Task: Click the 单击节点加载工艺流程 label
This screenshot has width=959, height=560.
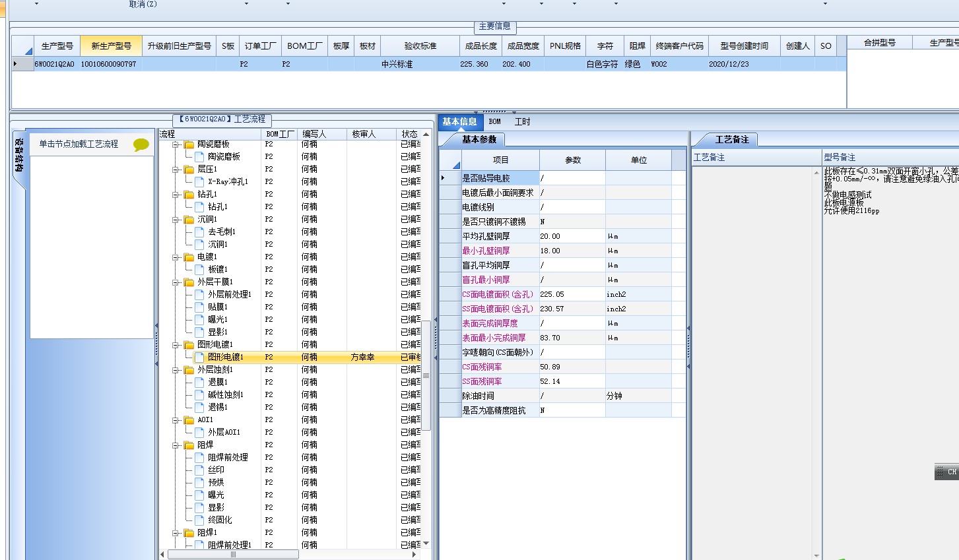Action: point(79,144)
